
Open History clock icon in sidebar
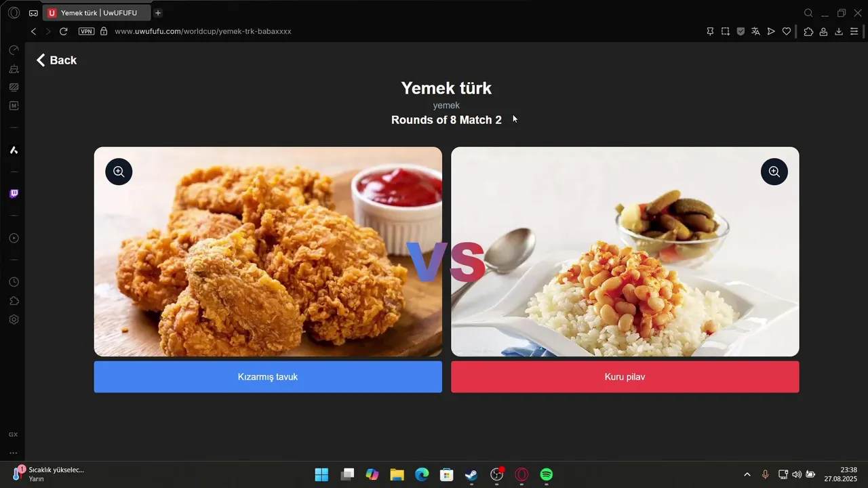click(14, 282)
